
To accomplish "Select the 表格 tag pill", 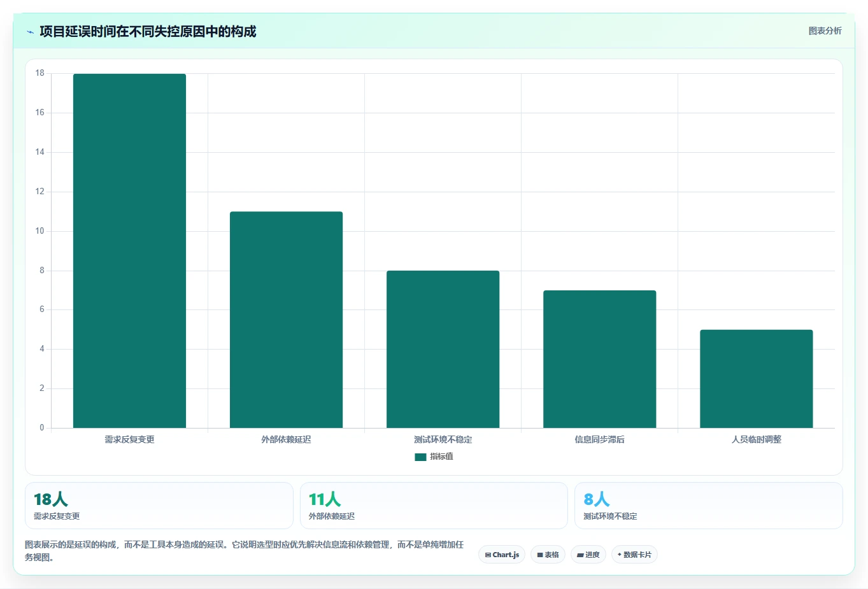I will click(548, 555).
